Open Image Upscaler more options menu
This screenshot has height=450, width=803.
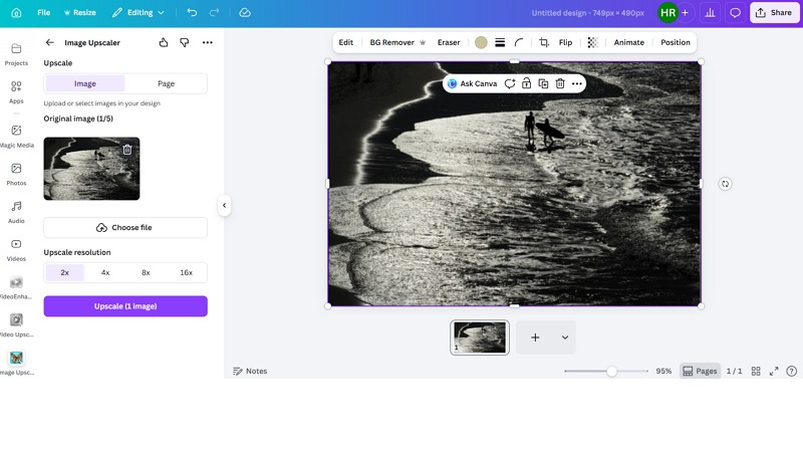pyautogui.click(x=207, y=42)
